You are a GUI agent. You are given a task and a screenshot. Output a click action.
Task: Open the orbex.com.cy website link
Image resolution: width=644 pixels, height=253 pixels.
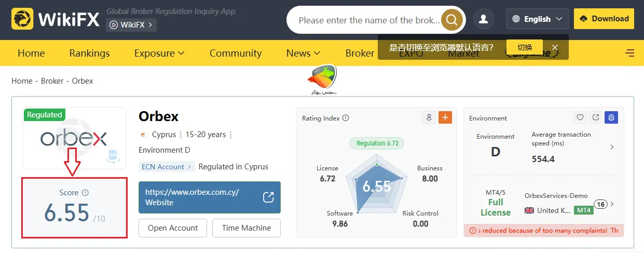[210, 197]
